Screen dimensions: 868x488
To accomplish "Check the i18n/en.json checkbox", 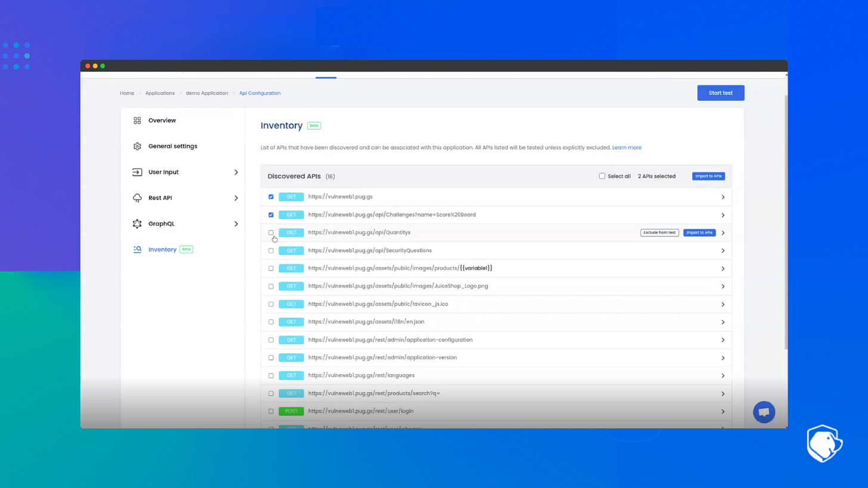I will (271, 322).
